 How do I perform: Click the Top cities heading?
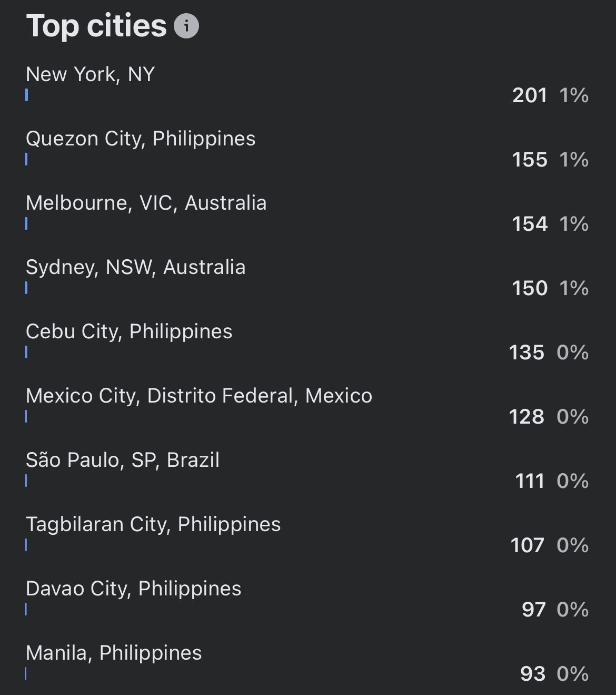[96, 26]
